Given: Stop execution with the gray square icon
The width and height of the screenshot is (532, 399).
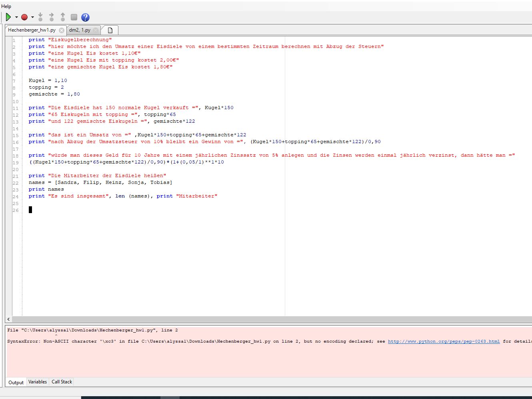Looking at the screenshot, I should point(74,17).
